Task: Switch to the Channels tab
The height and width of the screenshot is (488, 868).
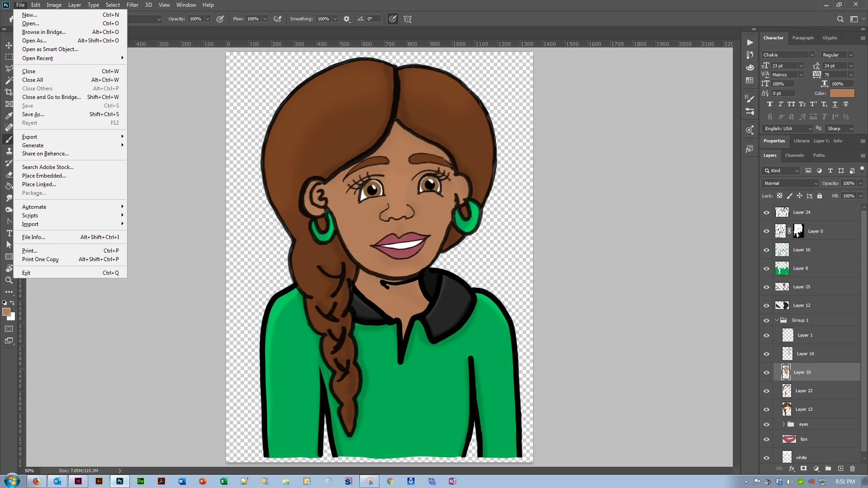Action: coord(794,155)
